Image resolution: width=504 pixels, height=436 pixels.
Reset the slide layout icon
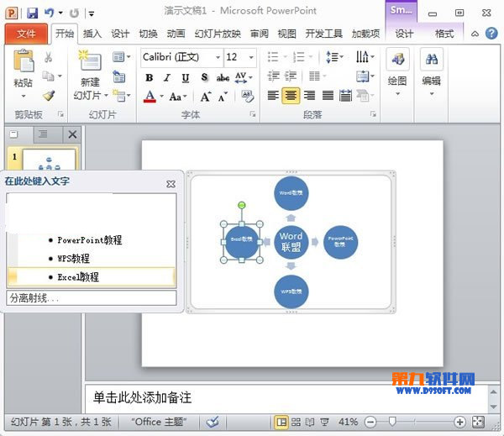coord(119,76)
